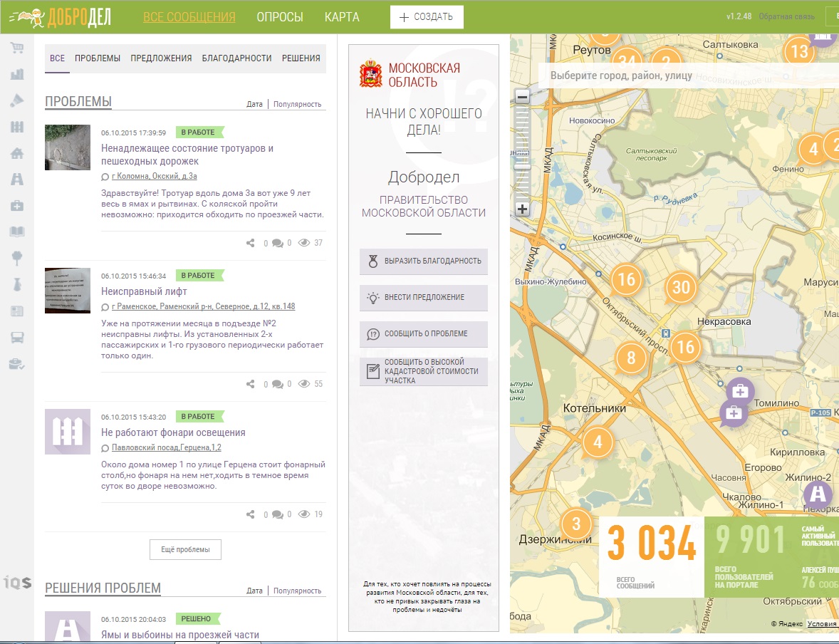Viewport: 839px width, 644px height.
Task: Open the roads category icon in sidebar
Action: pos(16,180)
